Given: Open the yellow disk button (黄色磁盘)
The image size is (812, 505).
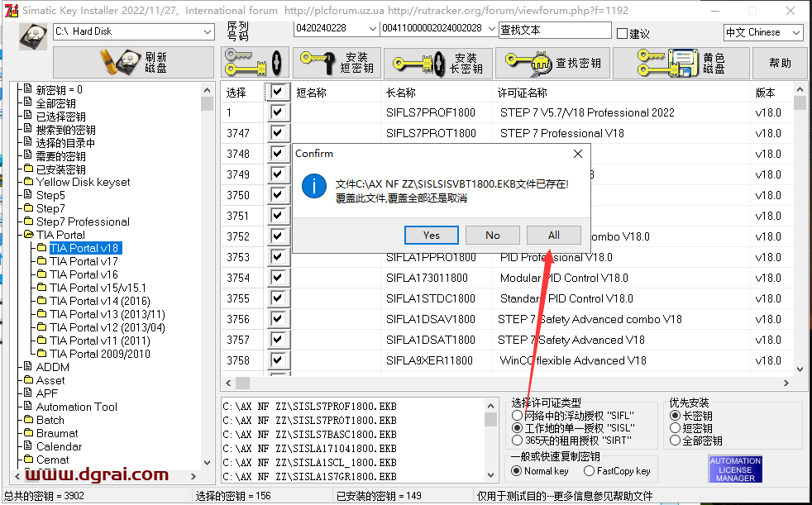Looking at the screenshot, I should (681, 63).
